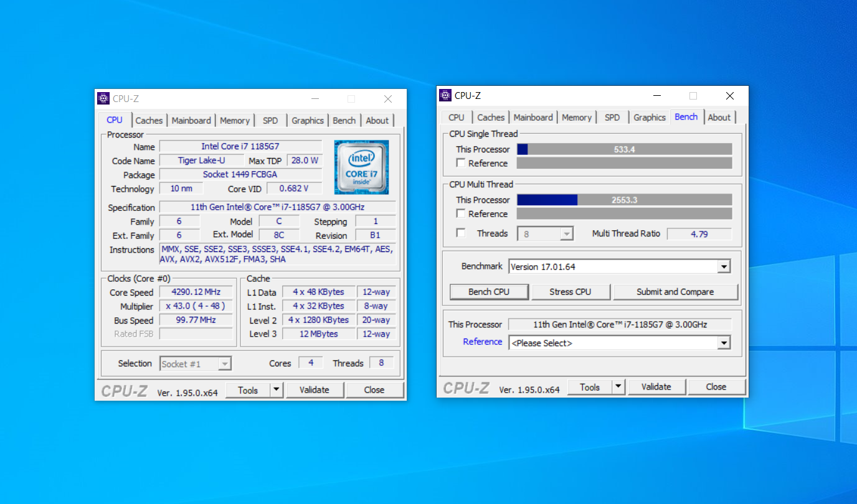This screenshot has height=504, width=857.
Task: Click Stress CPU button
Action: pos(571,292)
